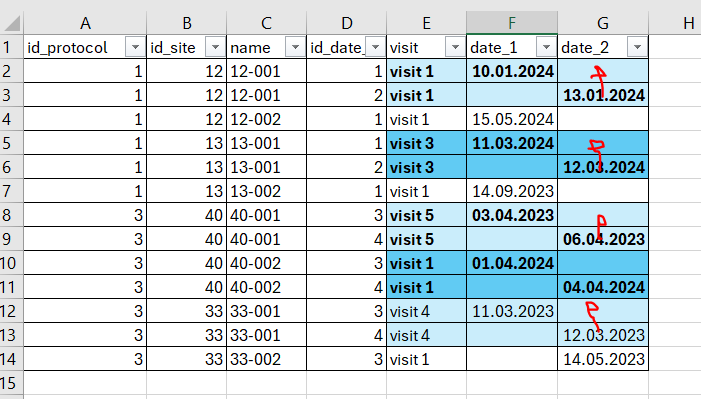Click cell with date 01.04.2024
Screen dimensions: 701x399
tap(512, 263)
